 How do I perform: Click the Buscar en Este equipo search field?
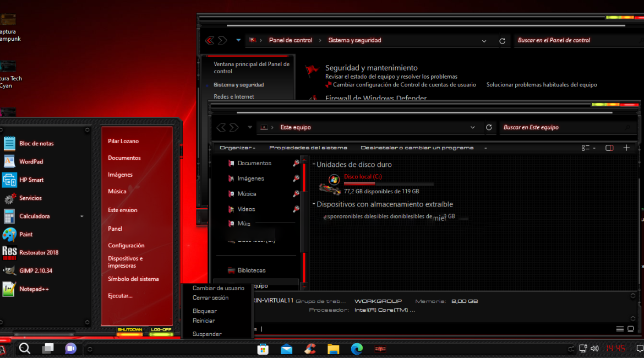(x=561, y=127)
